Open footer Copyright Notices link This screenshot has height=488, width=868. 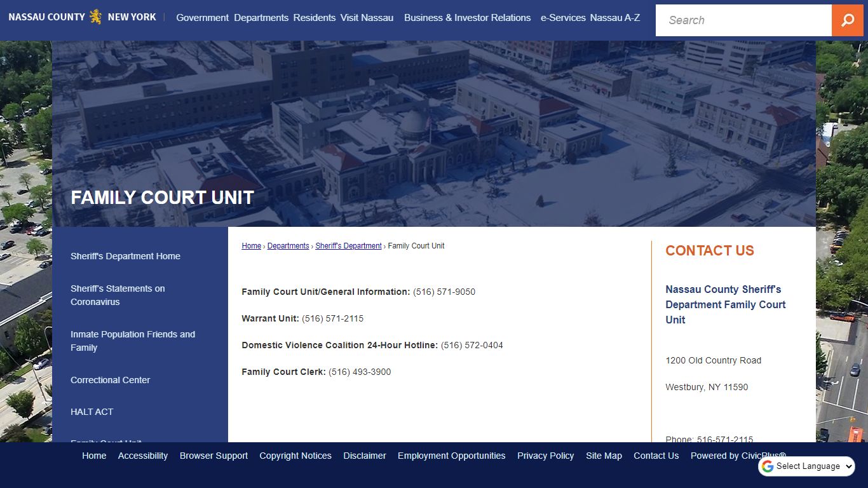coord(295,456)
